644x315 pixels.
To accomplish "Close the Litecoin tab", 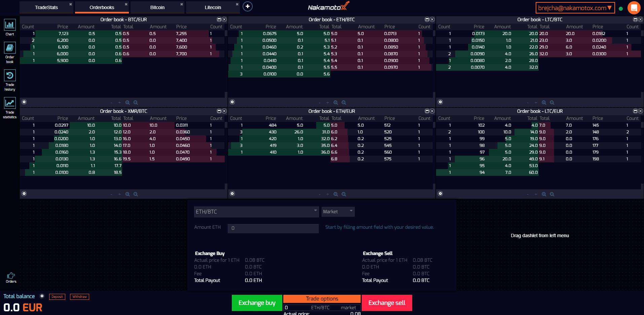I will pos(237,4).
